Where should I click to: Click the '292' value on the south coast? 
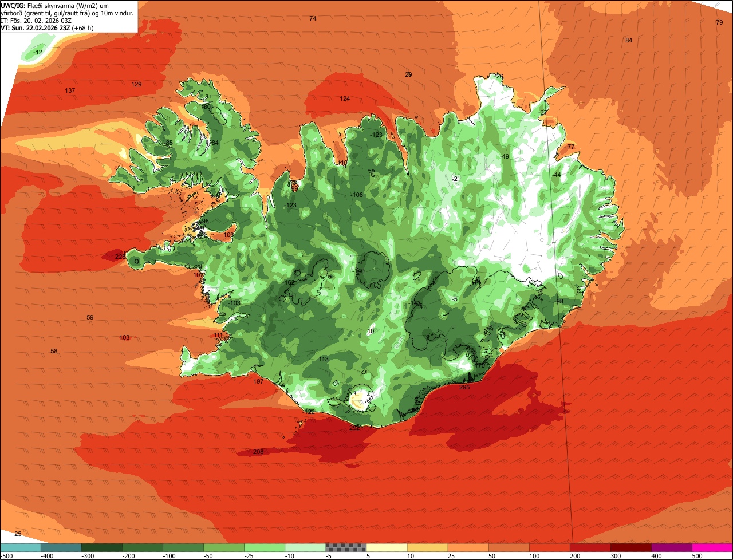pyautogui.click(x=354, y=428)
